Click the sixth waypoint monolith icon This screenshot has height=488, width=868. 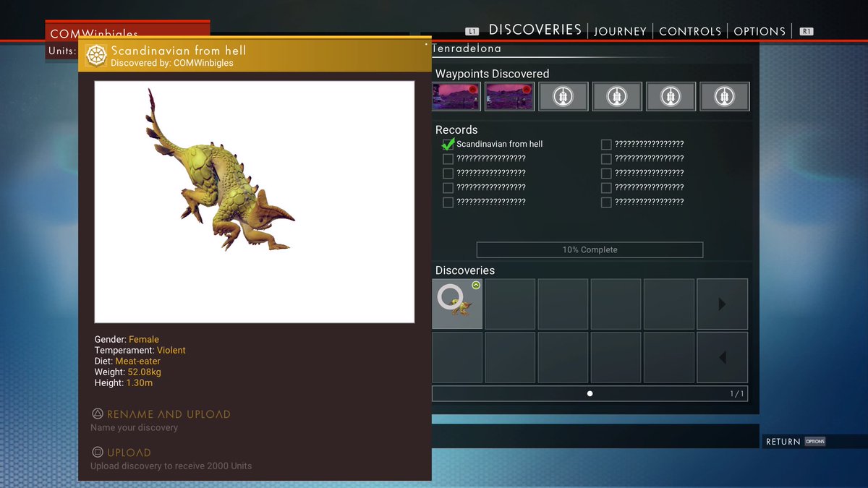725,96
